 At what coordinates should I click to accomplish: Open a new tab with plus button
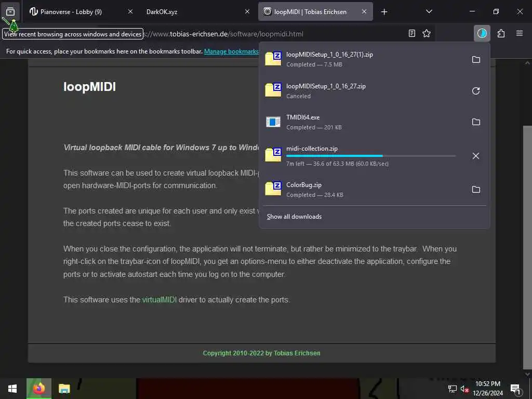[384, 12]
